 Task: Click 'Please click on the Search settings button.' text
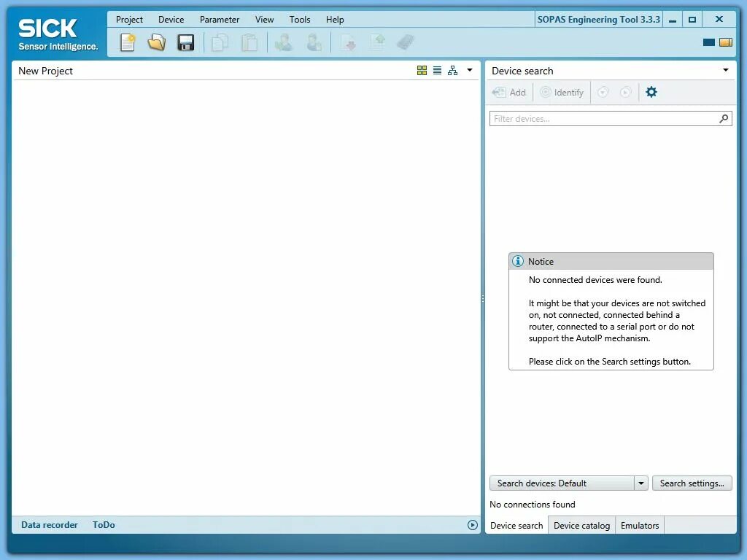pyautogui.click(x=609, y=362)
